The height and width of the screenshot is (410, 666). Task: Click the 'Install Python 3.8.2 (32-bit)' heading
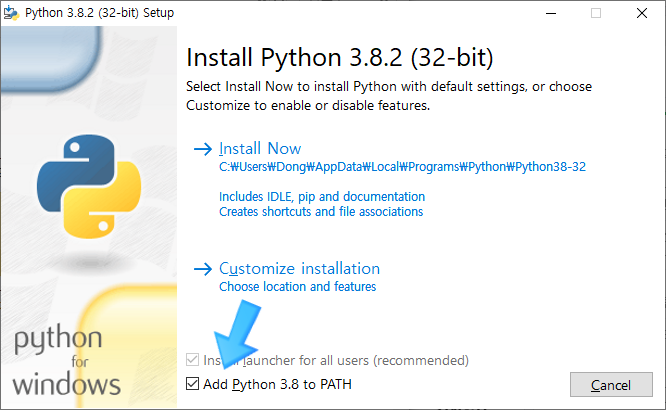pos(340,53)
